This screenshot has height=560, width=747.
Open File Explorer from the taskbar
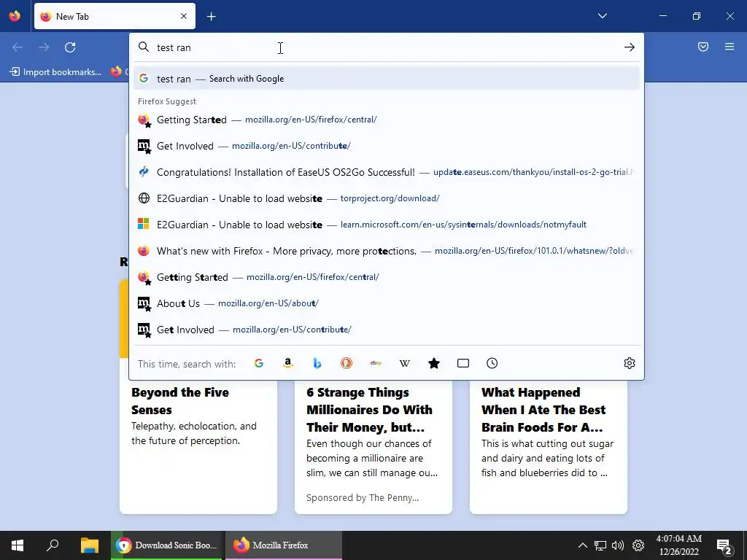[x=89, y=545]
